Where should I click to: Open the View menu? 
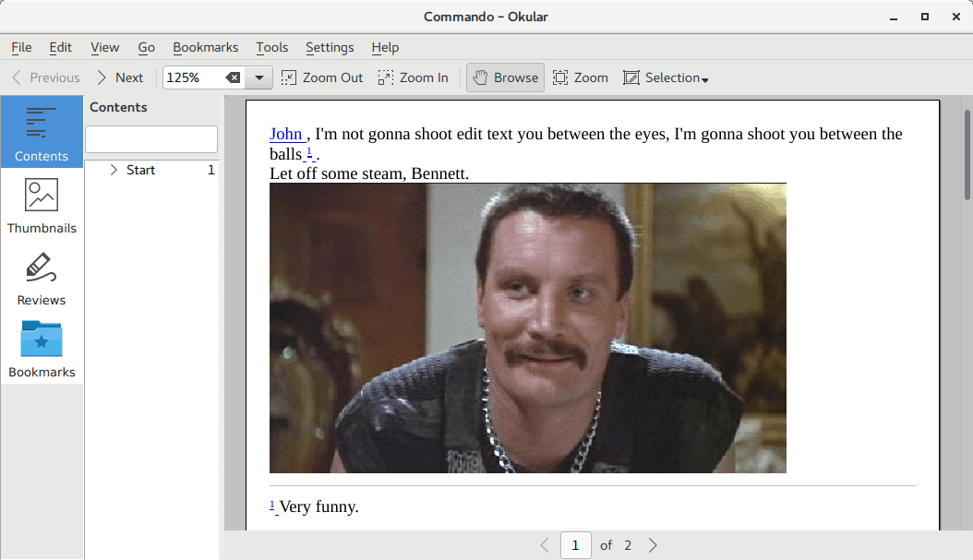105,47
